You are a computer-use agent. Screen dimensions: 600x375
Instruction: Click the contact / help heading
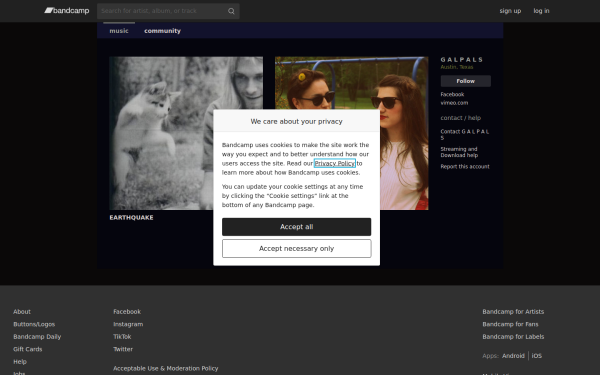(460, 118)
